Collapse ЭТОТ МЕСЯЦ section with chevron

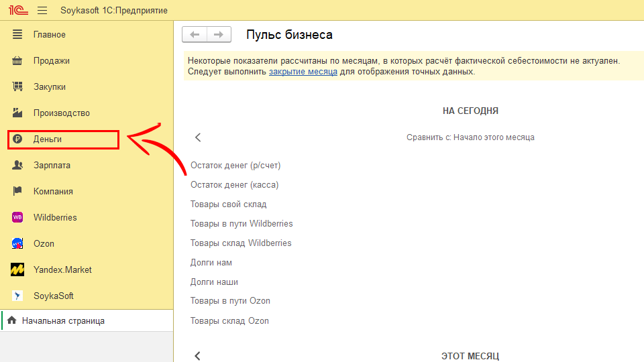198,355
